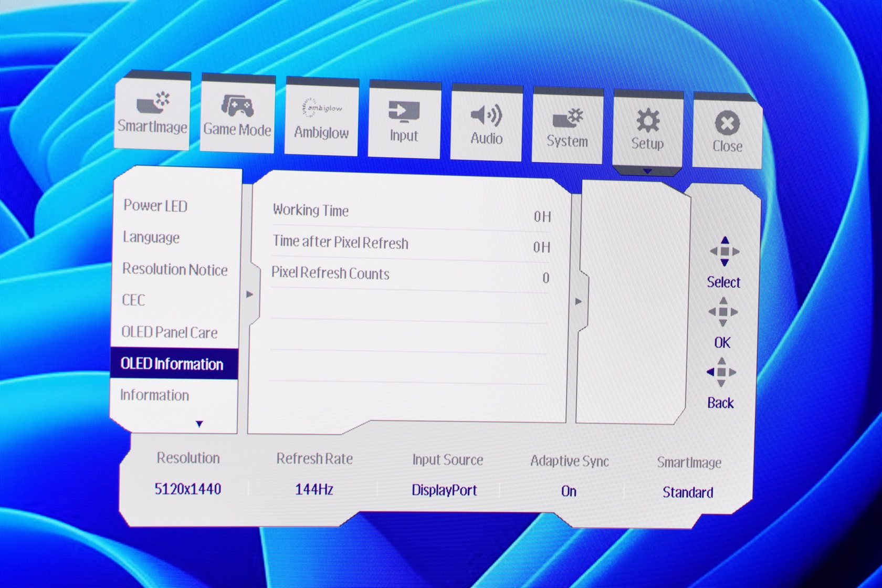Click the 5120x1440 resolution value
The height and width of the screenshot is (588, 882).
click(x=188, y=489)
